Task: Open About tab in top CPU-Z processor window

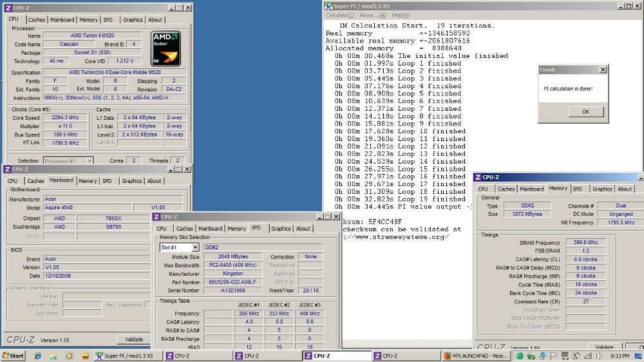Action: pos(155,20)
